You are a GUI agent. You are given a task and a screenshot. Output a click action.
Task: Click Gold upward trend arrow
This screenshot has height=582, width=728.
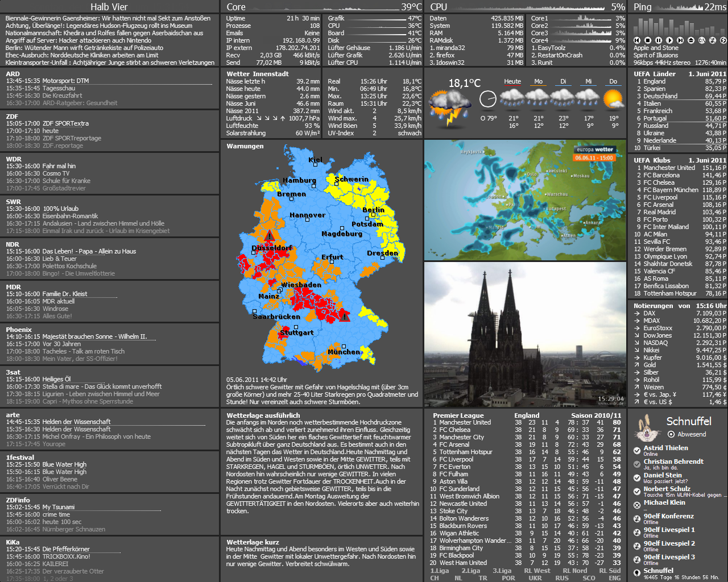(x=637, y=365)
